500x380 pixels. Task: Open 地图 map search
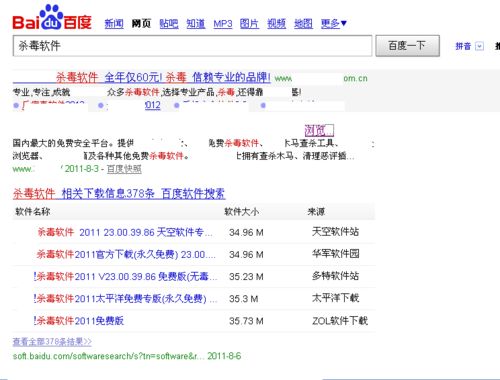pos(303,24)
